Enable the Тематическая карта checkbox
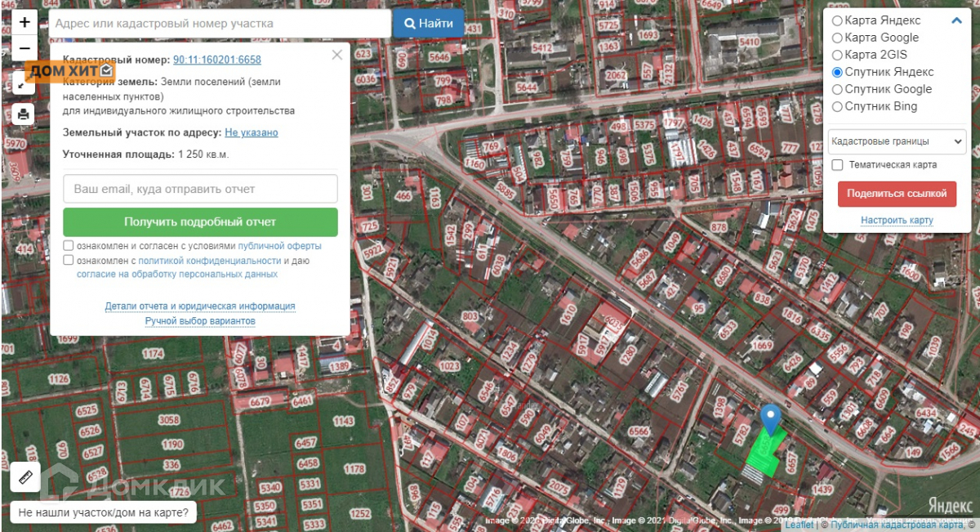This screenshot has width=980, height=532. [x=837, y=165]
